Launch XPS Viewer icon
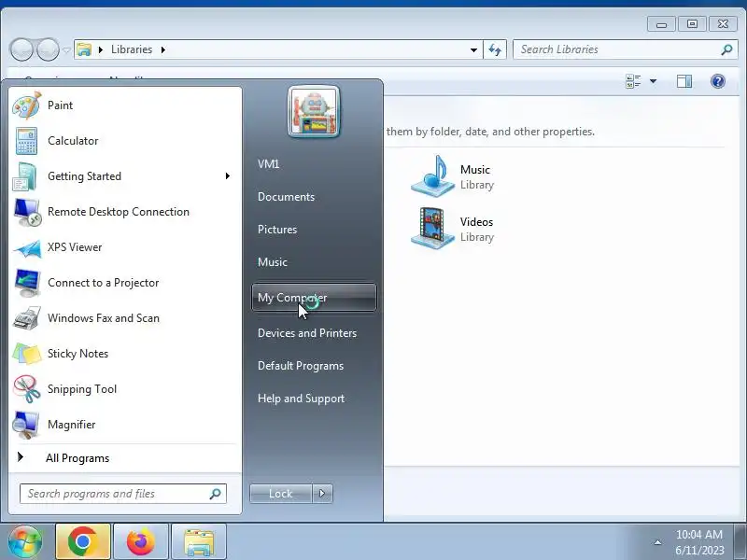747x560 pixels. click(28, 248)
